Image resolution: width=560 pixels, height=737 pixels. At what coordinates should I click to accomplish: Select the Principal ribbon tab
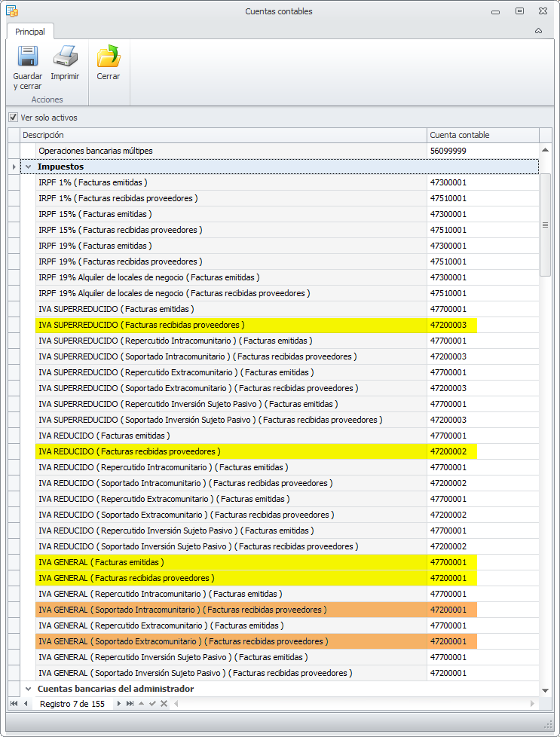30,32
